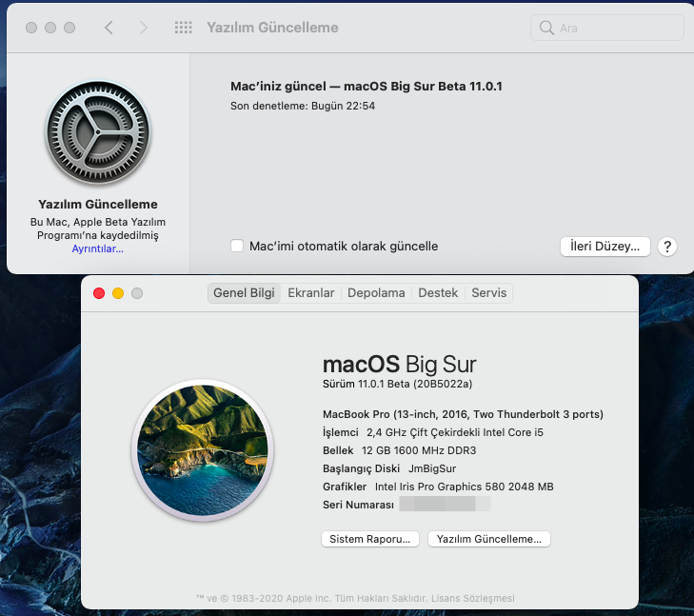Click the forward navigation arrow
Image resolution: width=694 pixels, height=616 pixels.
coord(144,28)
